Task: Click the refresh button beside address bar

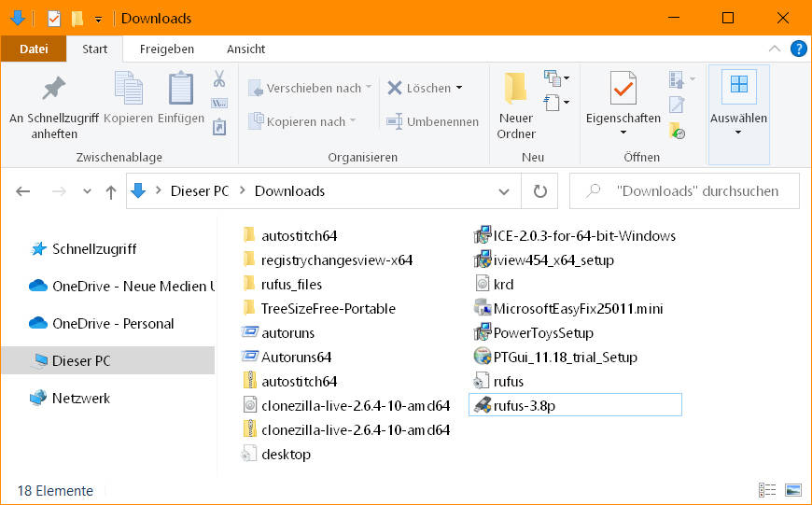Action: (539, 191)
